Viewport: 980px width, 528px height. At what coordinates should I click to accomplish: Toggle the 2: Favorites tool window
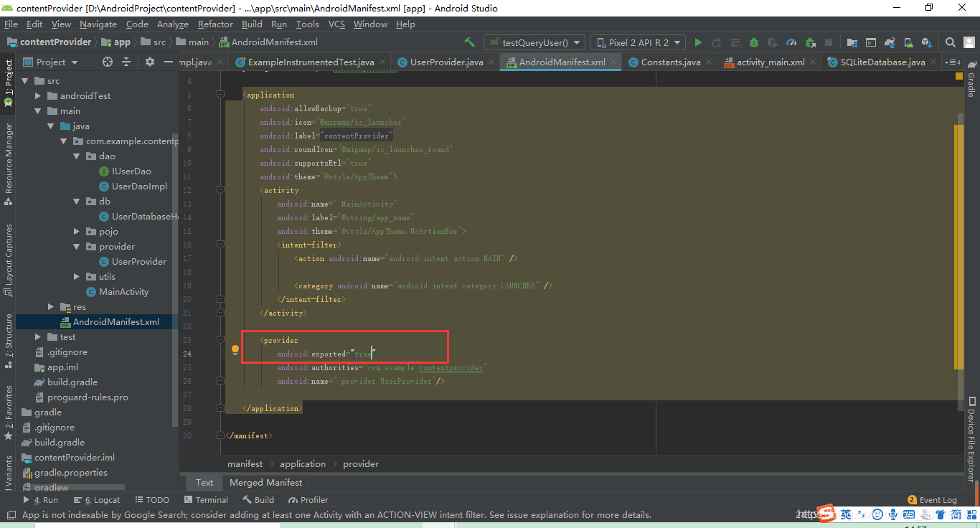tap(8, 412)
